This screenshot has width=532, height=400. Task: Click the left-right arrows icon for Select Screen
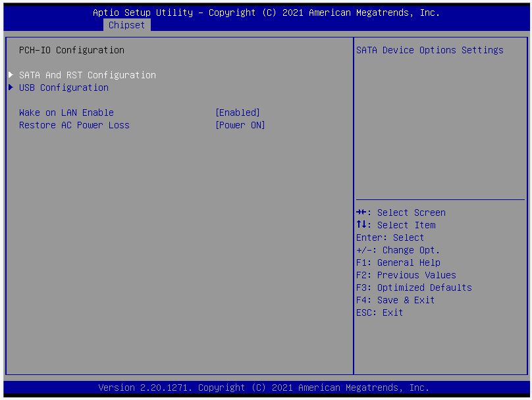361,213
